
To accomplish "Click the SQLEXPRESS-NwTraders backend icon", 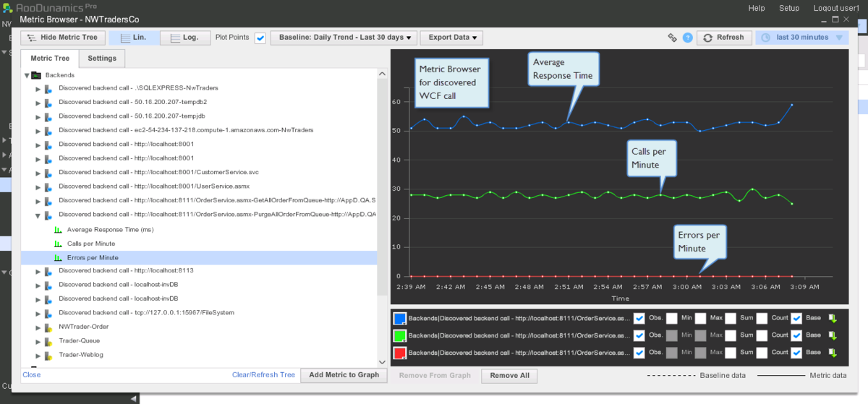I will (47, 89).
